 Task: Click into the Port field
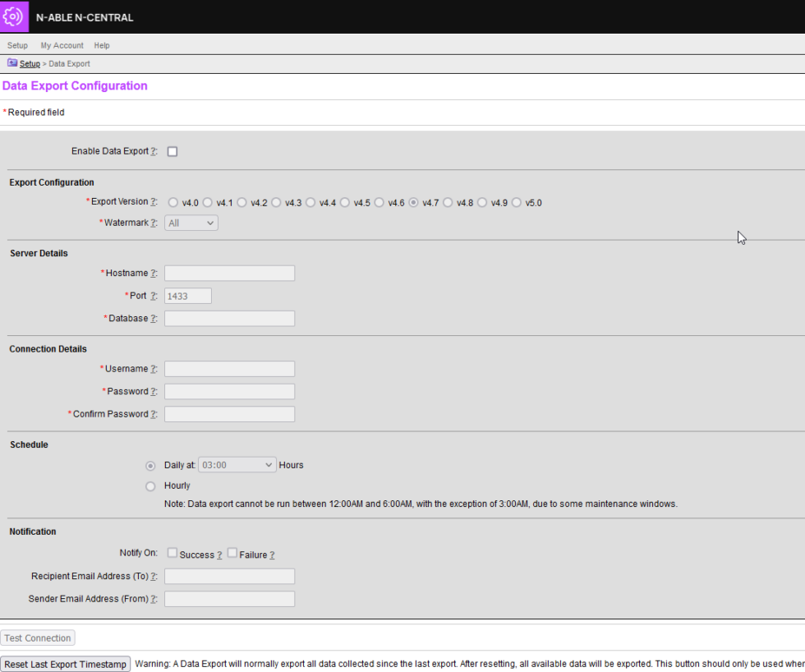pos(188,296)
